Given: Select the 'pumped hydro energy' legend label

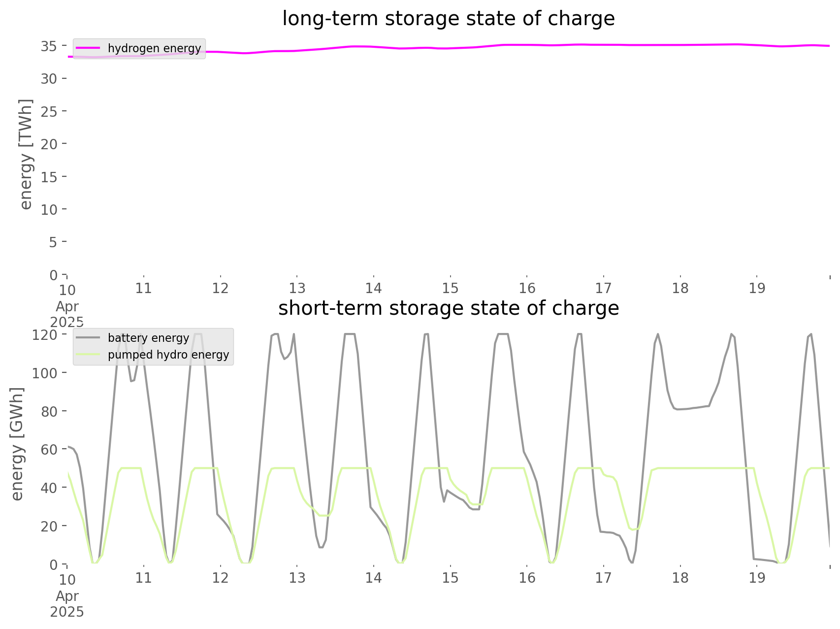Looking at the screenshot, I should click(x=168, y=355).
